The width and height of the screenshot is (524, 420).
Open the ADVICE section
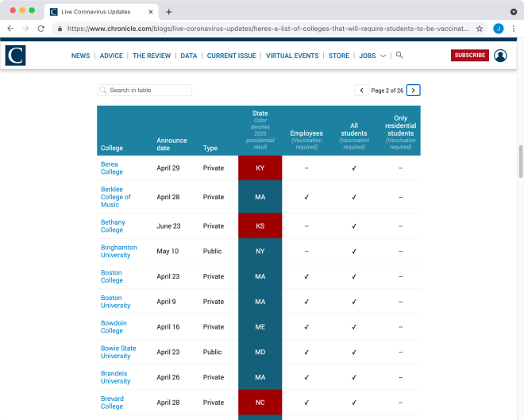click(x=111, y=56)
